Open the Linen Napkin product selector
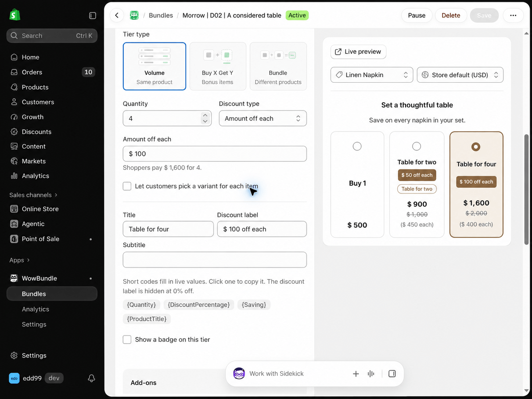Viewport: 532px width, 399px height. 372,75
